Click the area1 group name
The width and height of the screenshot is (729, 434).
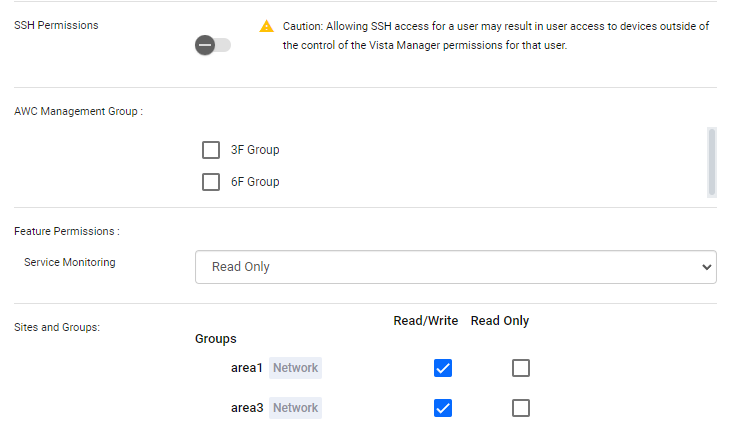click(246, 368)
